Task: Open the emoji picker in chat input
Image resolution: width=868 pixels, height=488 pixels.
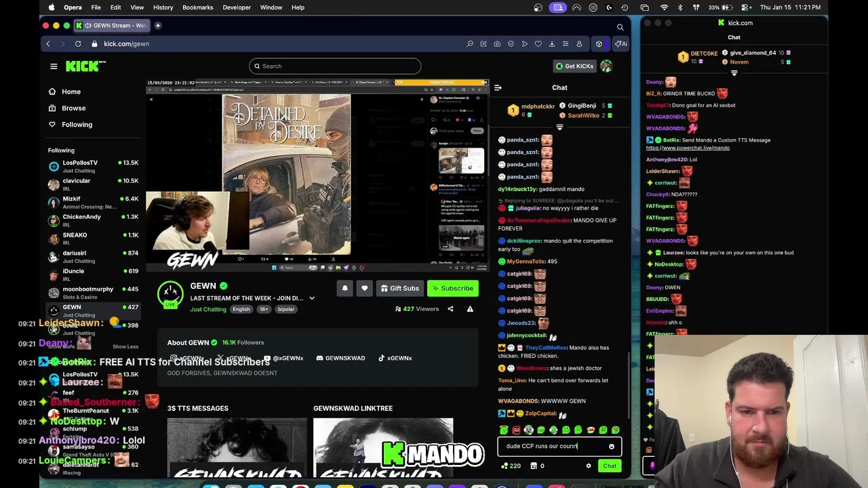Action: coord(611,447)
